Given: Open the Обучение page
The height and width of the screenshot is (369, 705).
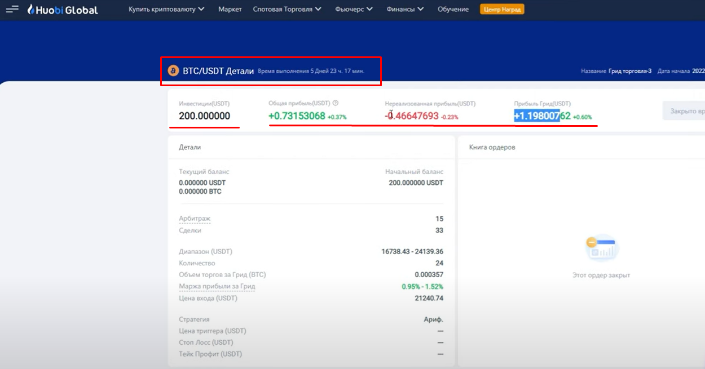Looking at the screenshot, I should [x=453, y=9].
